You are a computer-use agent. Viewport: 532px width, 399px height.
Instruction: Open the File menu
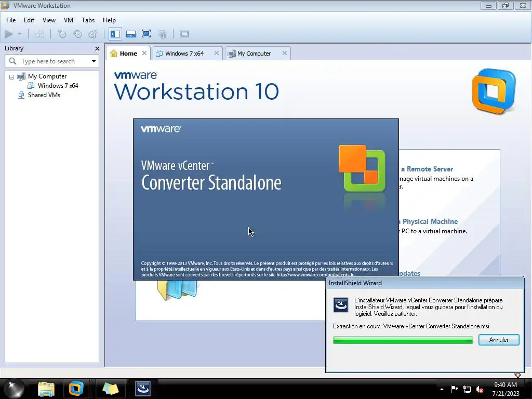point(11,20)
